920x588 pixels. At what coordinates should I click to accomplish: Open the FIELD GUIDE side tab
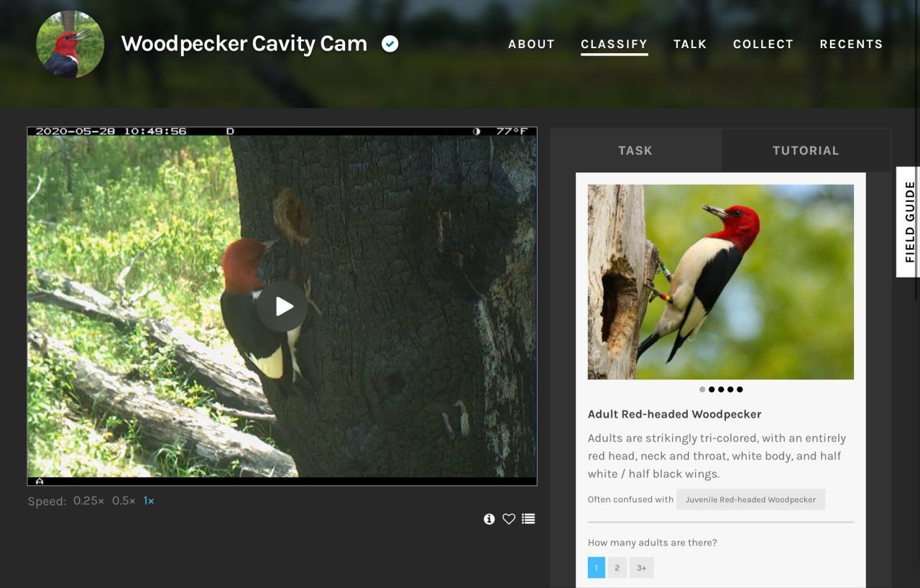(908, 221)
